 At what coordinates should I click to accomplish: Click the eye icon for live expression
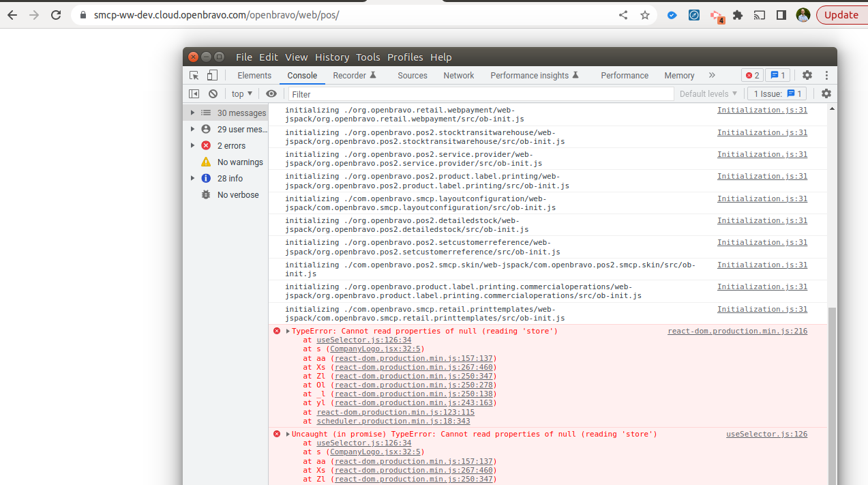pos(271,94)
